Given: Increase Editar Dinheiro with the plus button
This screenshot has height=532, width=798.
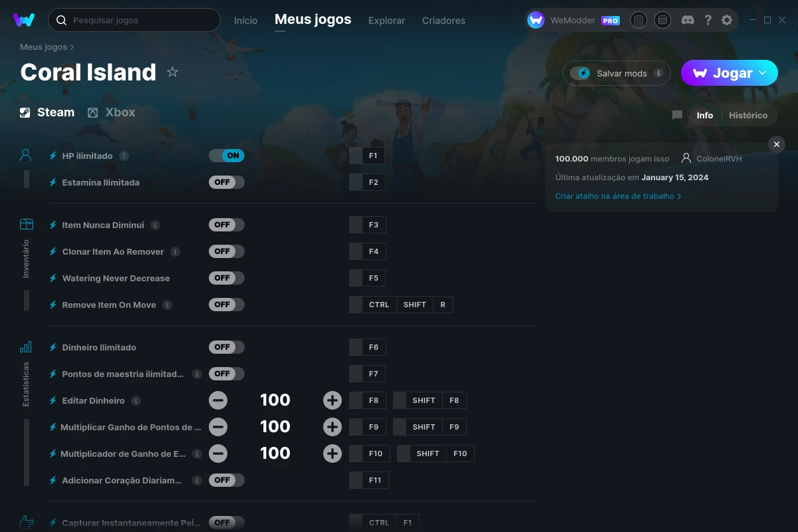Looking at the screenshot, I should click(x=332, y=400).
